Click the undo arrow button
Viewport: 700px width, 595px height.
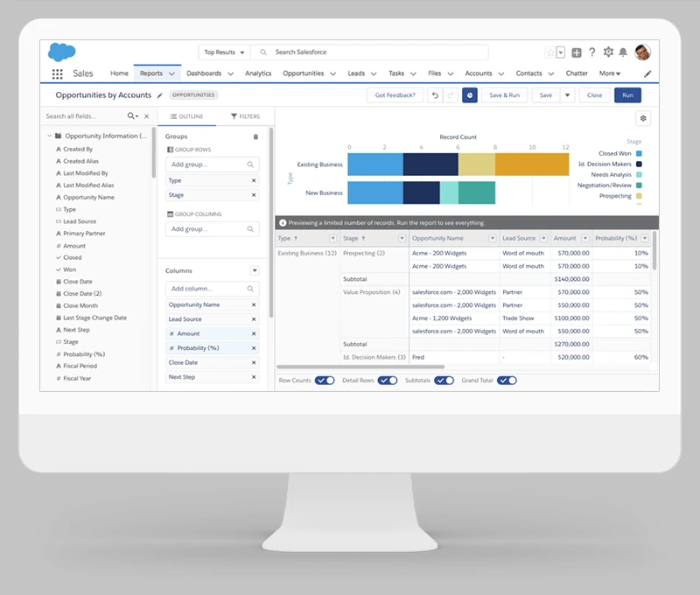coord(435,95)
